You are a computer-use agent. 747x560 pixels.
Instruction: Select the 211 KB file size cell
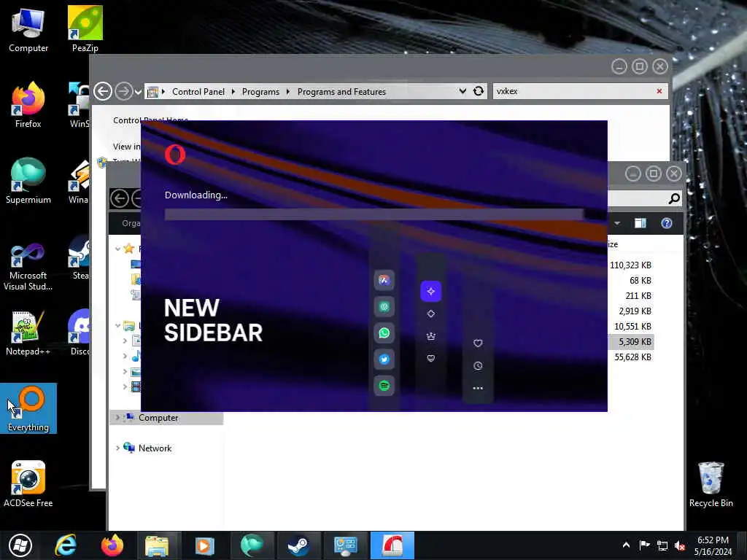(x=638, y=296)
